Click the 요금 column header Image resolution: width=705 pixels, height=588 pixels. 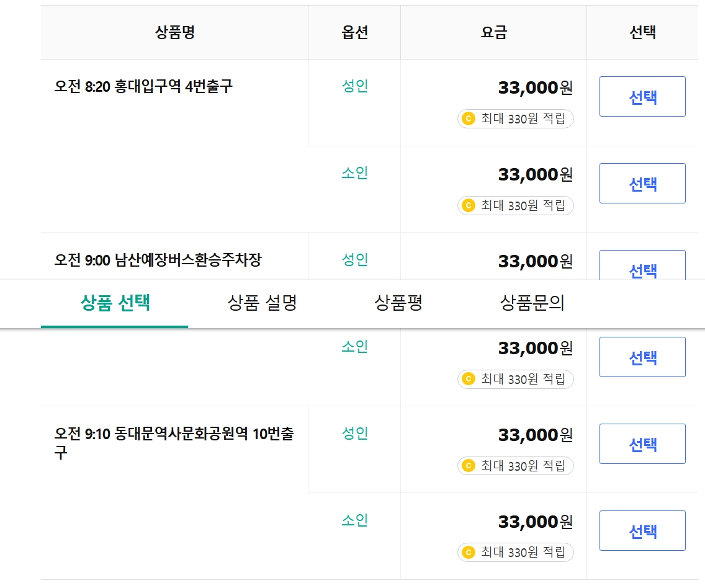[x=493, y=32]
